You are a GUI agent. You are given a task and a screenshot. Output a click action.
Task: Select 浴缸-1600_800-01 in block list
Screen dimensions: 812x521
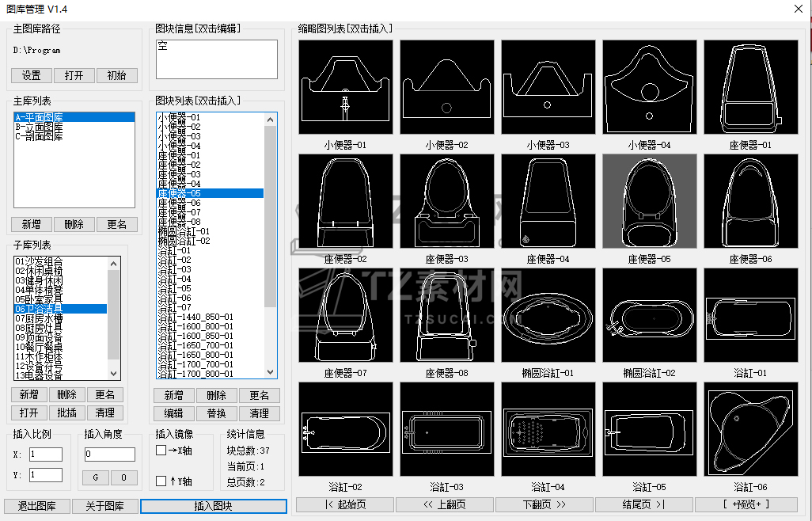tap(211, 326)
